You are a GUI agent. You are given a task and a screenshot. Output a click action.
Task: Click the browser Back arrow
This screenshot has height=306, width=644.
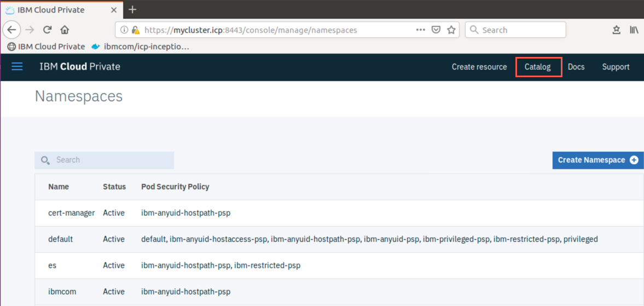tap(12, 30)
